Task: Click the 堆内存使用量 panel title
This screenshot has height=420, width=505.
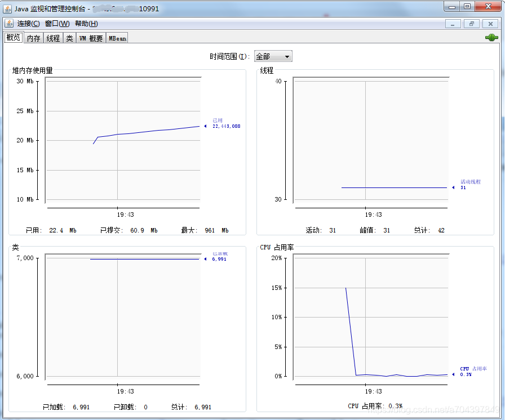Action: tap(32, 70)
